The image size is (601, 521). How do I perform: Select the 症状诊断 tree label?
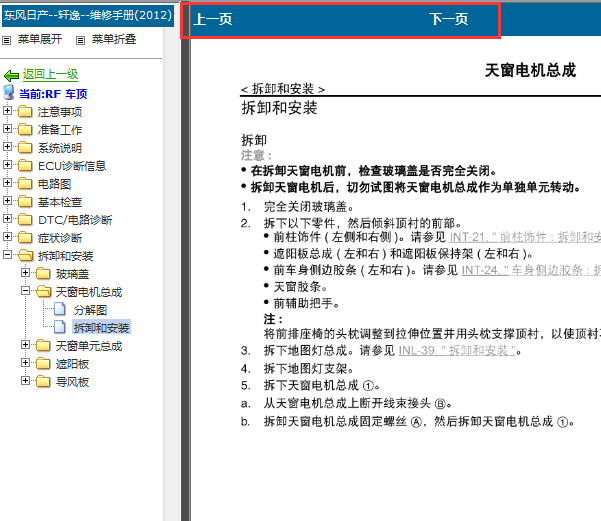(x=60, y=238)
